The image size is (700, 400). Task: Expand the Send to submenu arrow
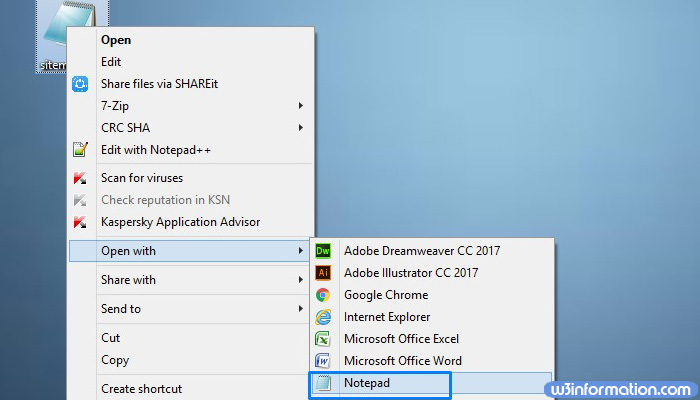tap(300, 309)
